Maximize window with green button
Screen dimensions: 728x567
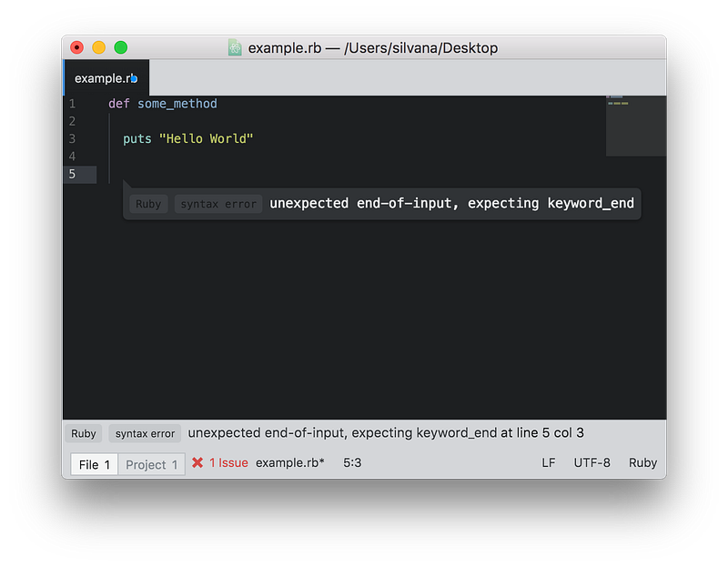(121, 47)
